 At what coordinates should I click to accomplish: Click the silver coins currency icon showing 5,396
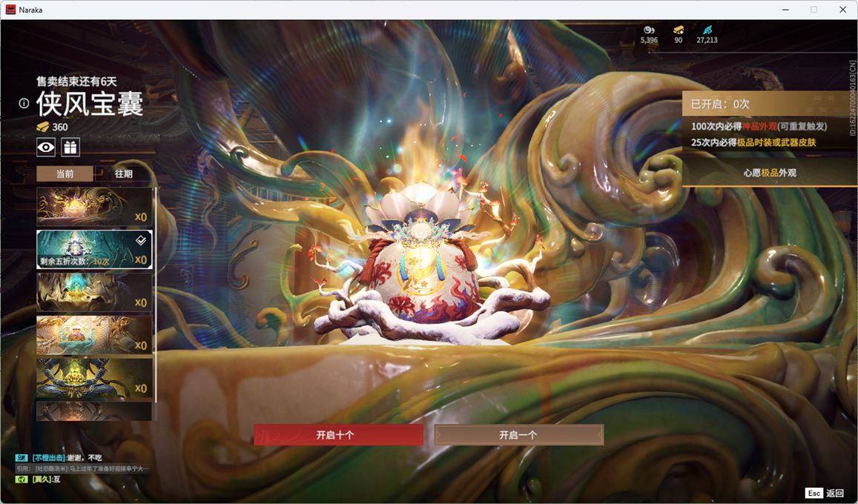pyautogui.click(x=649, y=30)
